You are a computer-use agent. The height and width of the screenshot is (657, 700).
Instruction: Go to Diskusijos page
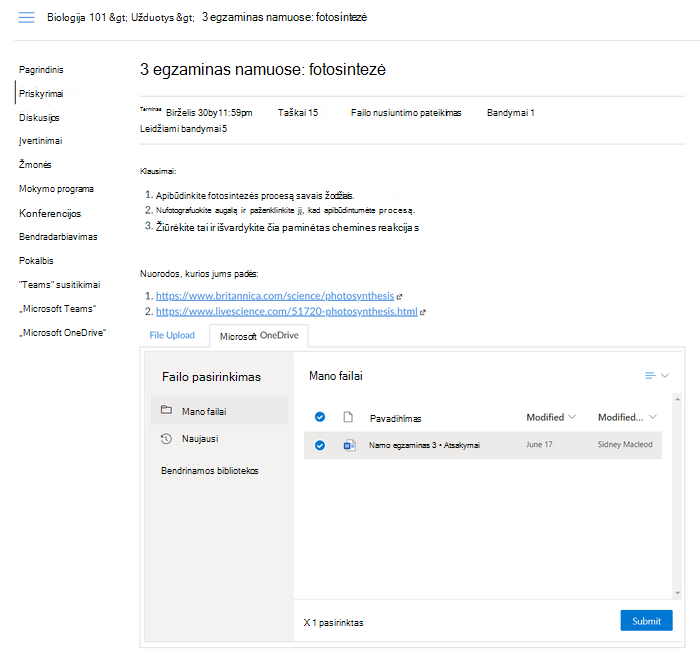[39, 118]
